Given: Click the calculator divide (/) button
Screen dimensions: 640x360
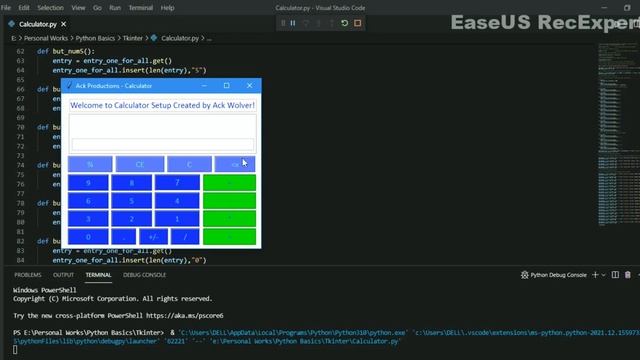Looking at the screenshot, I should (x=185, y=237).
